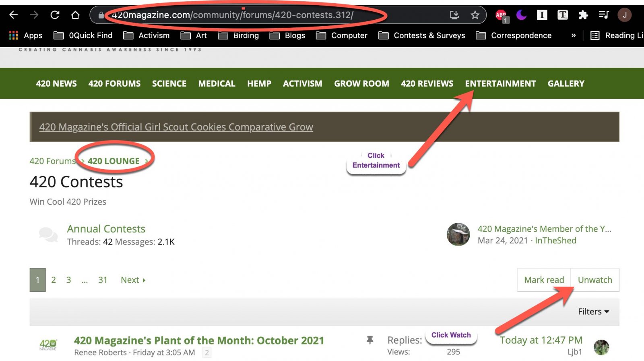Open the 420 REVIEWS menu
Screen dimensions: 644x361
[x=427, y=83]
